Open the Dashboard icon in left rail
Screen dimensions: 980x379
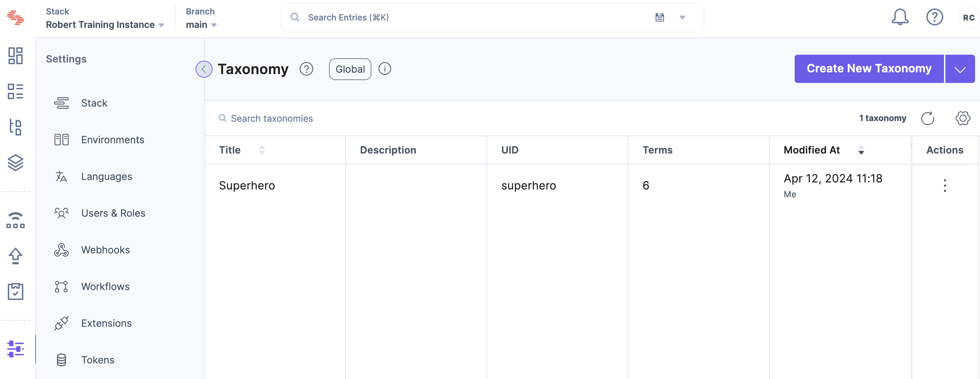[x=16, y=56]
